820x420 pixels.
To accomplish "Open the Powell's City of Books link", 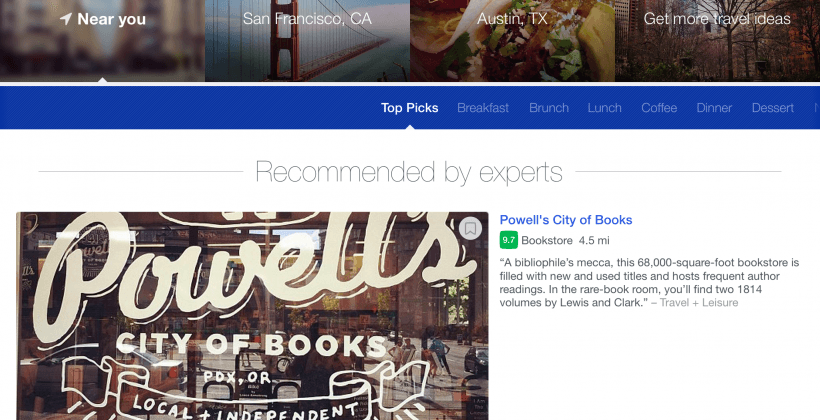I will pyautogui.click(x=566, y=220).
